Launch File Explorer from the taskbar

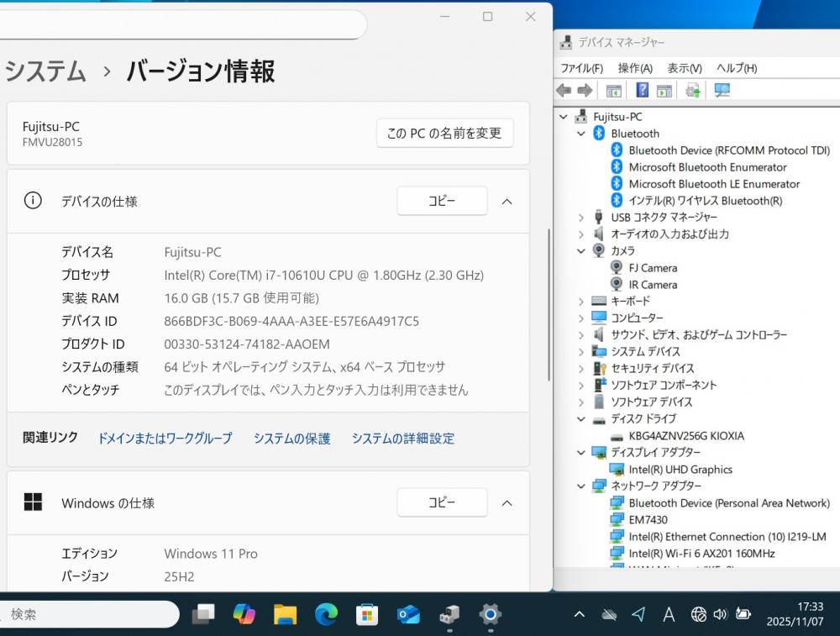(x=285, y=615)
